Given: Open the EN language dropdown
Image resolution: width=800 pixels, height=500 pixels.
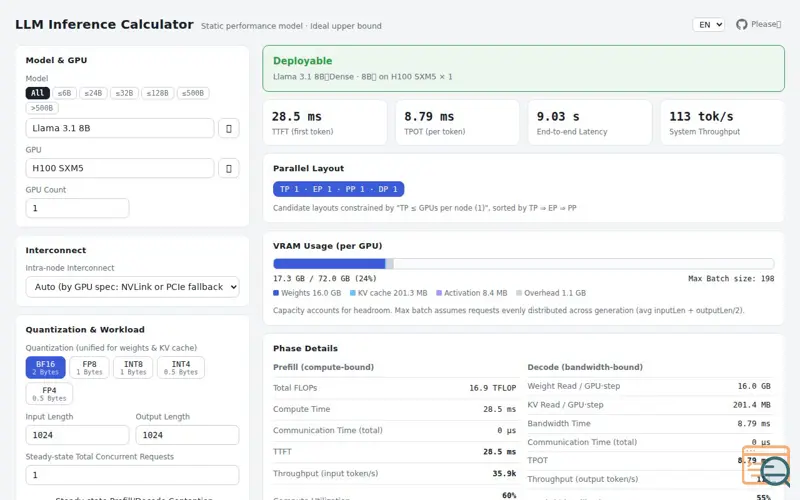Looking at the screenshot, I should click(709, 24).
